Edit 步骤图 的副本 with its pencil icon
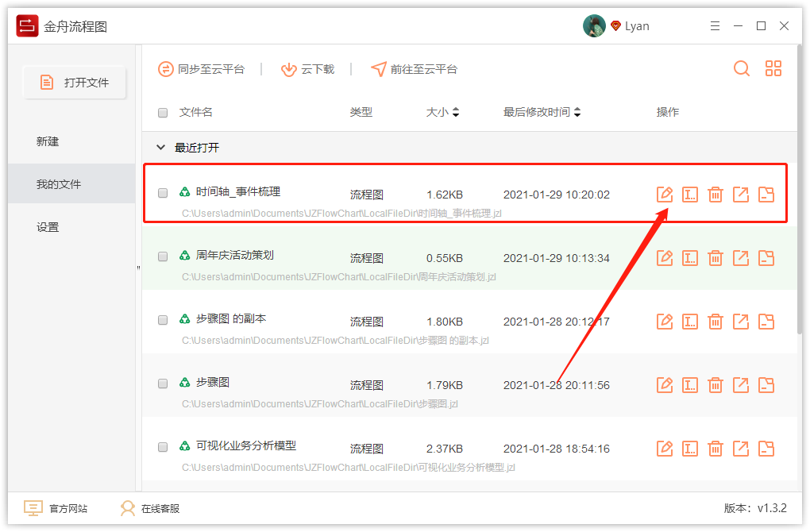 (x=665, y=322)
